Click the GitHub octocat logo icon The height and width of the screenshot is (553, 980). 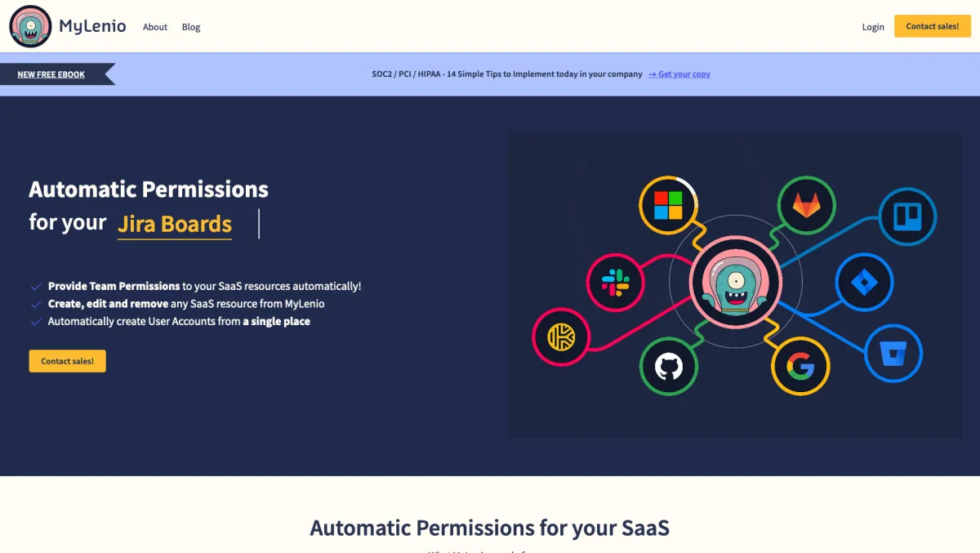(x=669, y=366)
